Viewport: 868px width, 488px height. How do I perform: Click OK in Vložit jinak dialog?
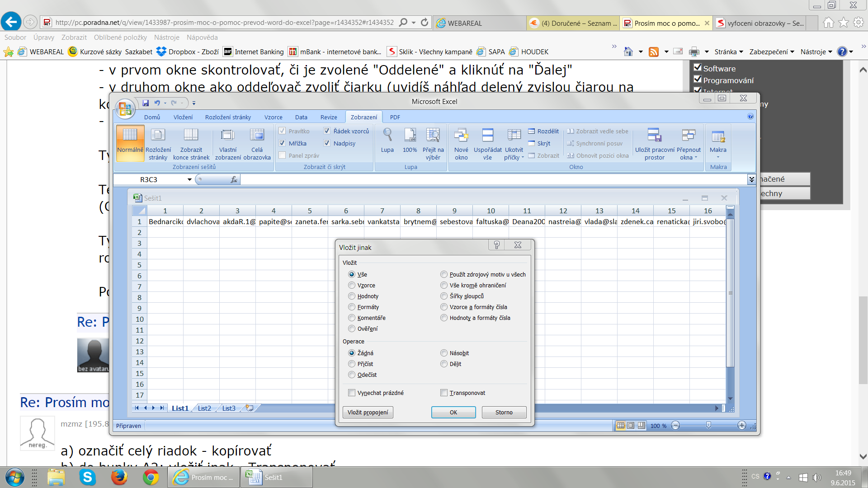(x=453, y=413)
